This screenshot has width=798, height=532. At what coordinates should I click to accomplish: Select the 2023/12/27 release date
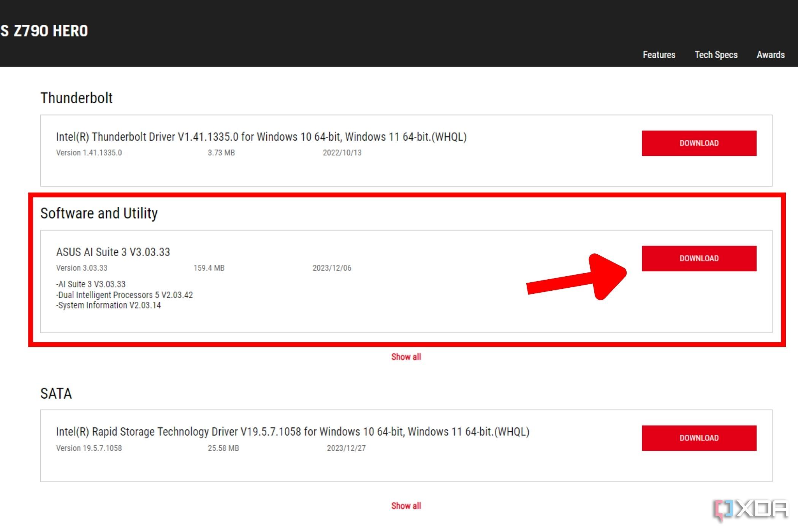point(346,448)
